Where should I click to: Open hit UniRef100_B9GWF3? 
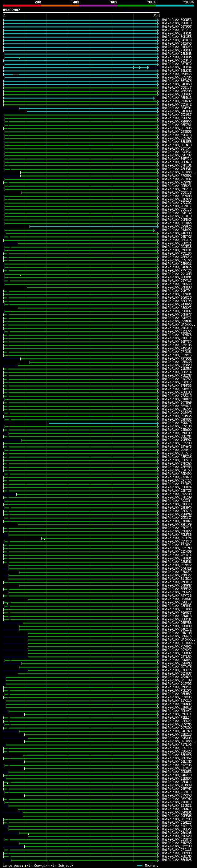click(176, 20)
